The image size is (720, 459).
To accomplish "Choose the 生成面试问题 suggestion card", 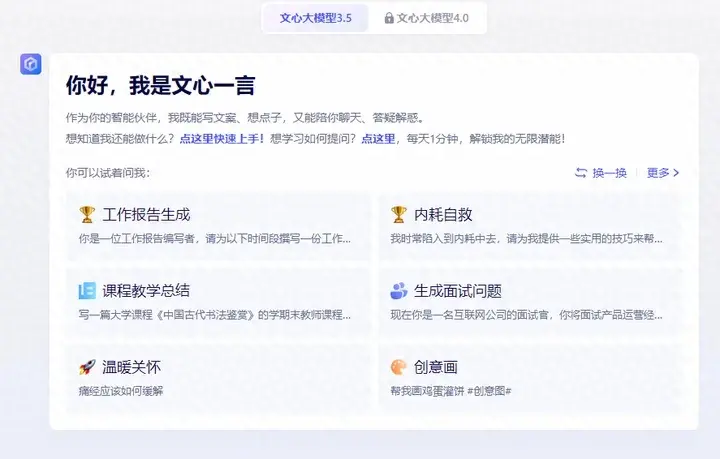I will pos(530,302).
